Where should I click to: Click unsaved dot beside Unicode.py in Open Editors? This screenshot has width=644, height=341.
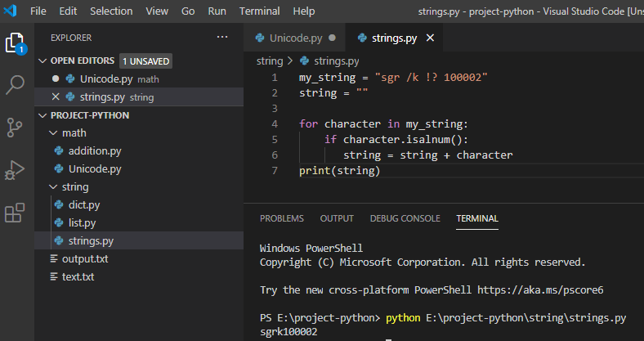(56, 79)
